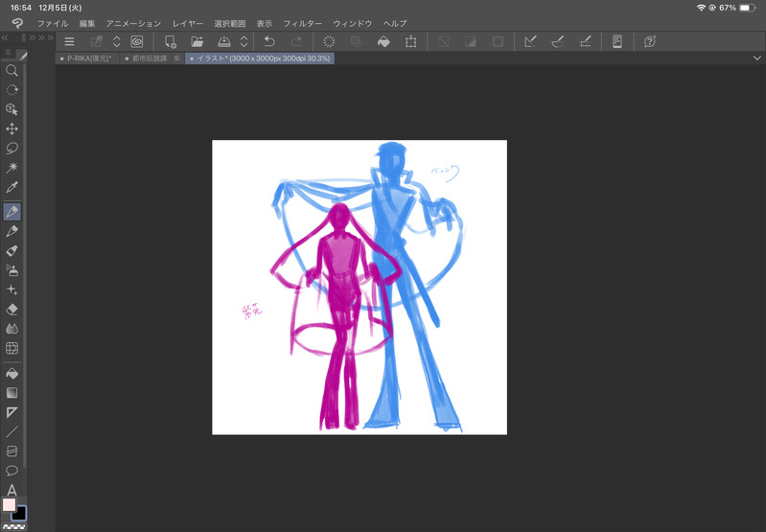Pick the Auto Select magic wand tool

(12, 168)
